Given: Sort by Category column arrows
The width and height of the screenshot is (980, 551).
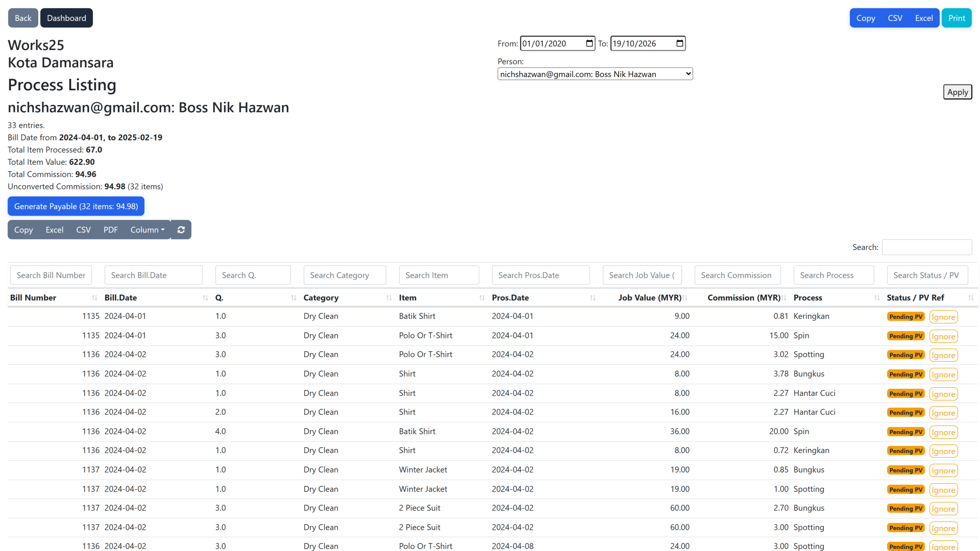Looking at the screenshot, I should pyautogui.click(x=389, y=298).
